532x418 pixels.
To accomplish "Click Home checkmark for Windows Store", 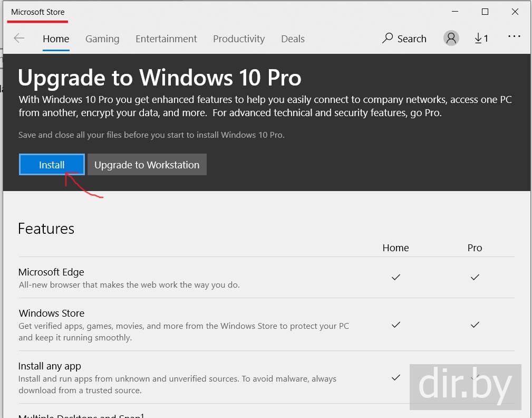I will [x=395, y=325].
